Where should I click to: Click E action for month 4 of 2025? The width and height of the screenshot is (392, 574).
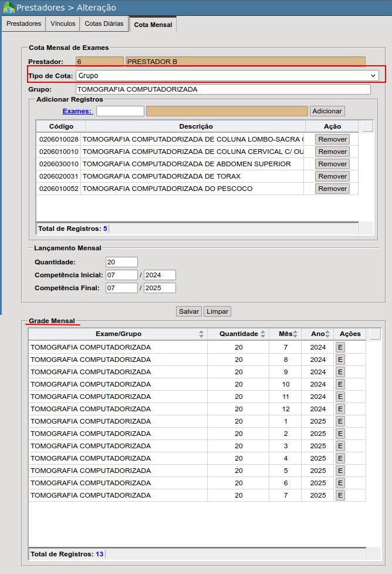(x=340, y=458)
